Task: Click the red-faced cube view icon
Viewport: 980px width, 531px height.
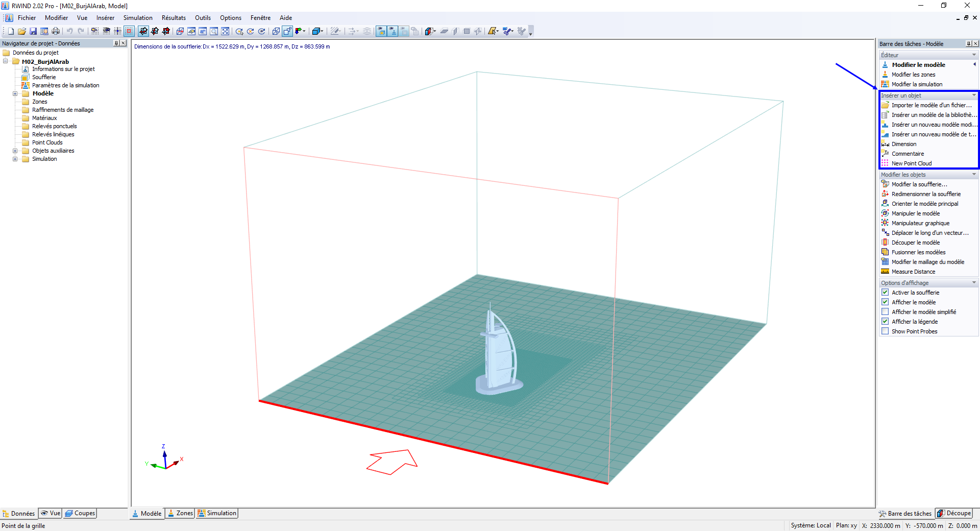Action: point(429,31)
